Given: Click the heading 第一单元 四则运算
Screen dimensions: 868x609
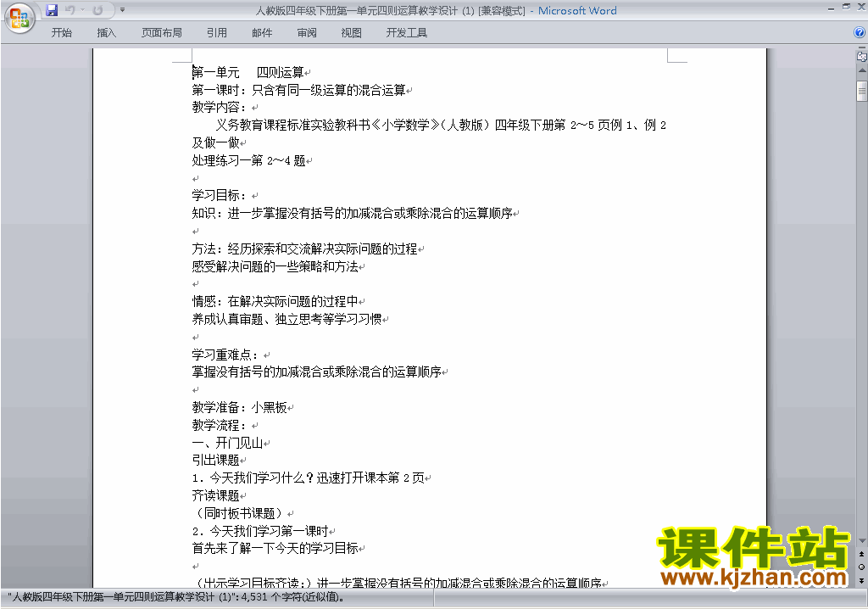Looking at the screenshot, I should point(248,73).
